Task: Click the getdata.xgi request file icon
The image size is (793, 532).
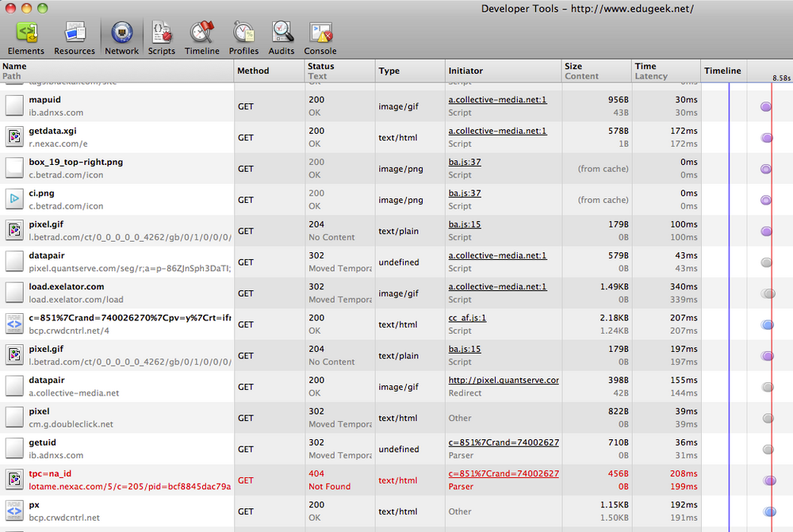Action: (14, 137)
